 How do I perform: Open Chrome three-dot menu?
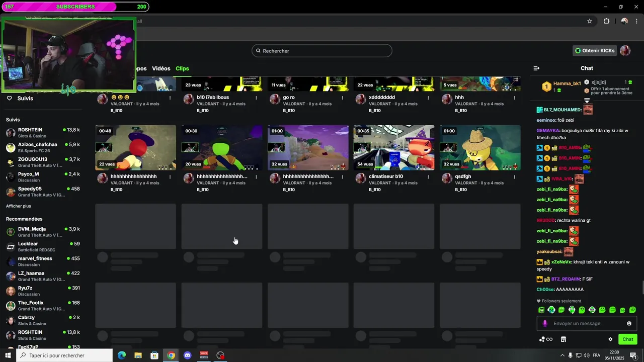click(637, 21)
